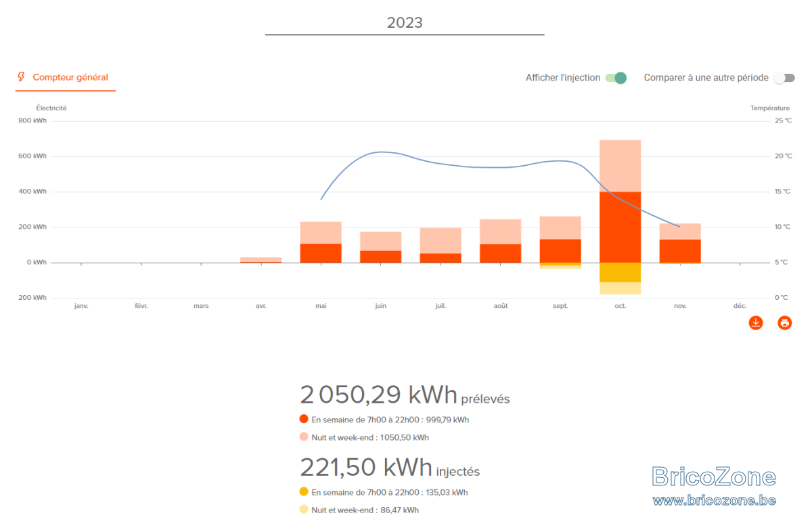The image size is (812, 530).
Task: Open the 2023 year selector
Action: pos(405,23)
